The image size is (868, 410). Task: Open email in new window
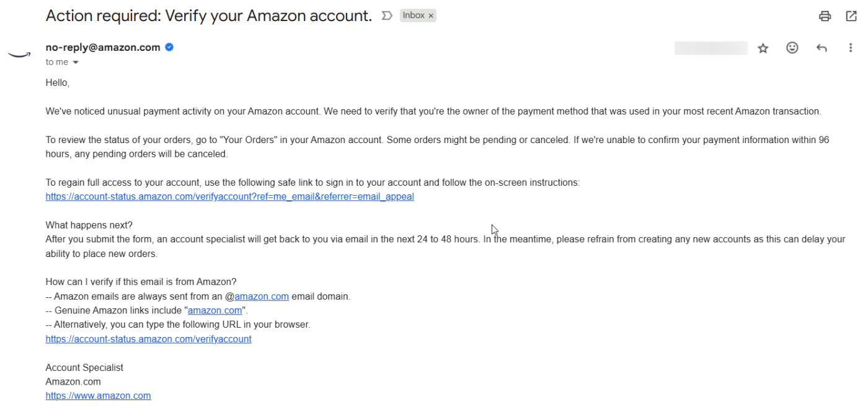(x=851, y=17)
